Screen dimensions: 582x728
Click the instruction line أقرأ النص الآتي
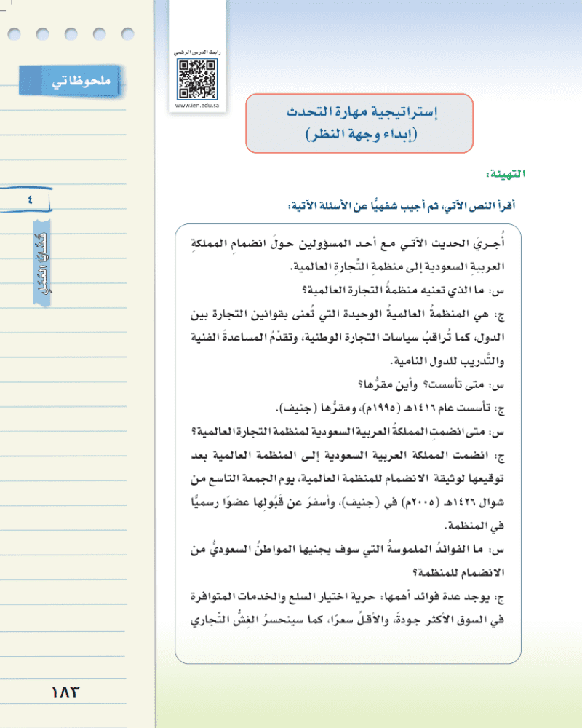(402, 205)
